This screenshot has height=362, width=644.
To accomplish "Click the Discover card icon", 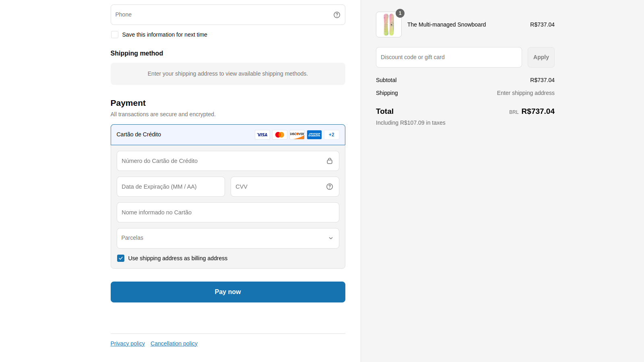I will (297, 135).
